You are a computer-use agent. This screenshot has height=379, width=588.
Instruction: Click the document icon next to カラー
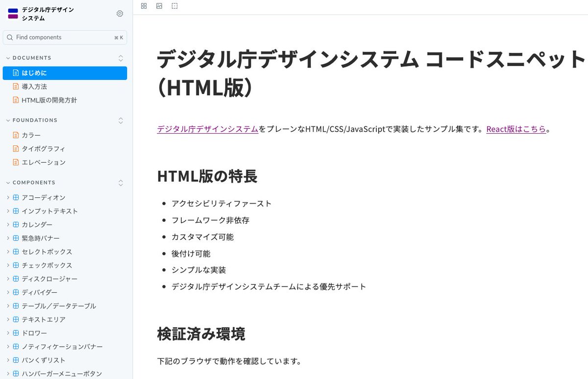(x=15, y=135)
